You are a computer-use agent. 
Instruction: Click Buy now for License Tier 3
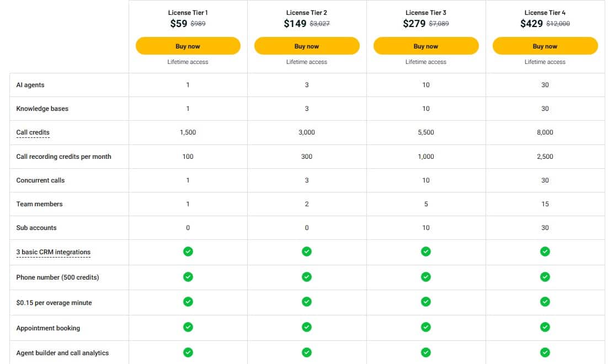tap(426, 46)
